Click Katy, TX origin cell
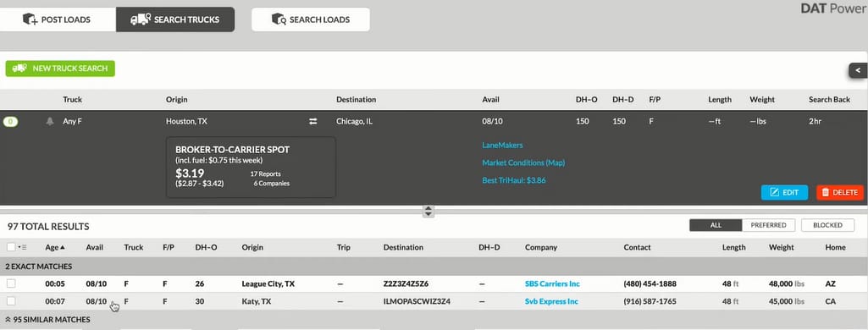 pyautogui.click(x=257, y=301)
